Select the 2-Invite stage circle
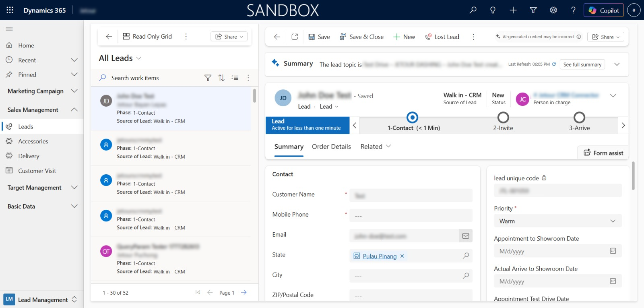 (x=503, y=117)
